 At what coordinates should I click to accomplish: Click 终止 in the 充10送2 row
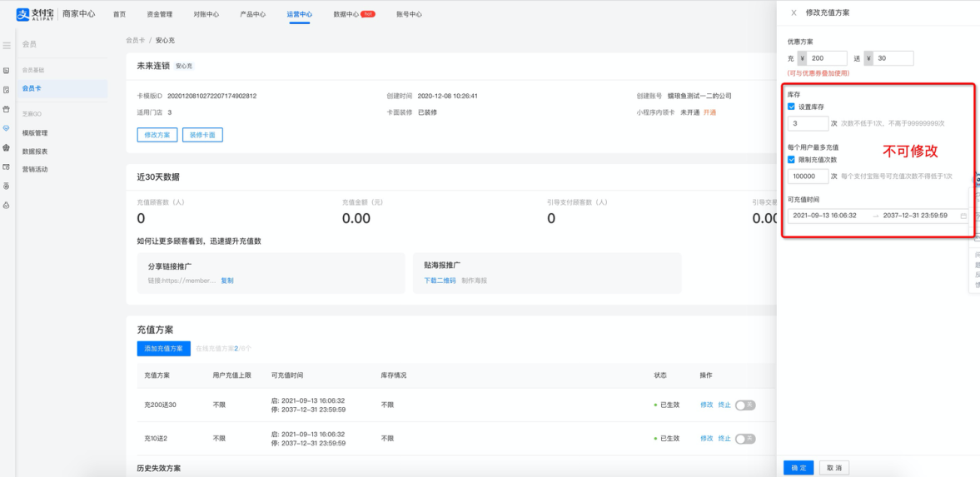[x=724, y=438]
